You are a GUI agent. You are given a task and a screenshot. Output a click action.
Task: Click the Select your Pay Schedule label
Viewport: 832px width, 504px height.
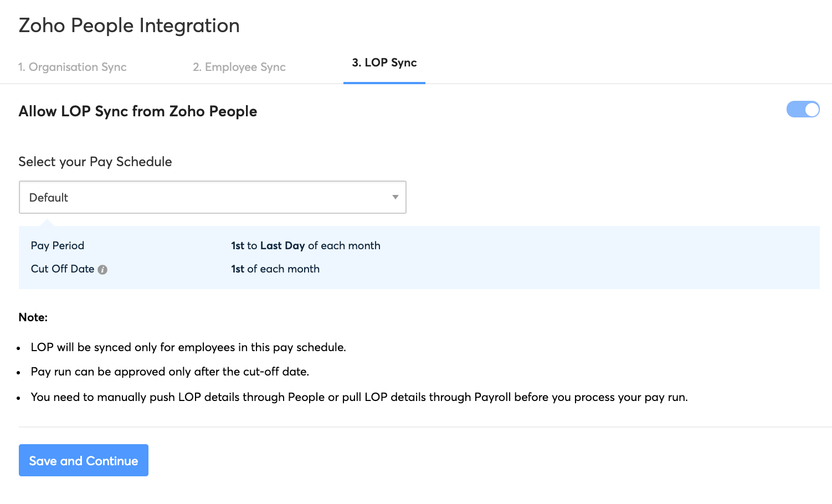point(95,162)
